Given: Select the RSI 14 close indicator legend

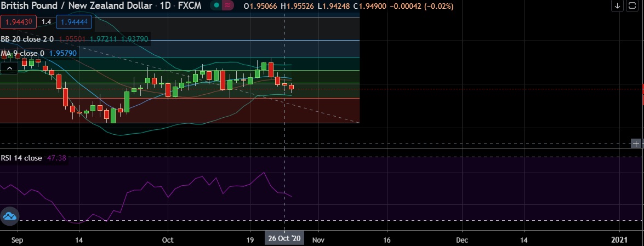Looking at the screenshot, I should pos(21,158).
